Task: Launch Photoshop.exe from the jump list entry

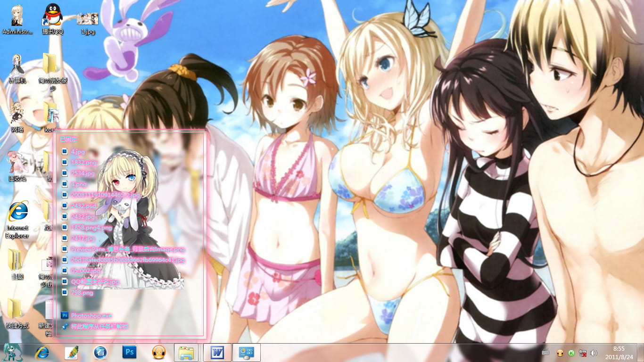Action: click(x=89, y=316)
